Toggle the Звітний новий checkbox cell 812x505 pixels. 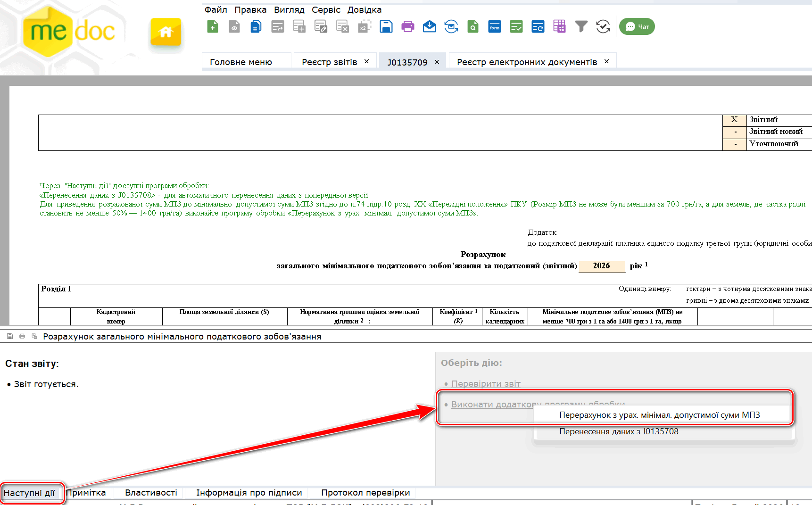(734, 132)
